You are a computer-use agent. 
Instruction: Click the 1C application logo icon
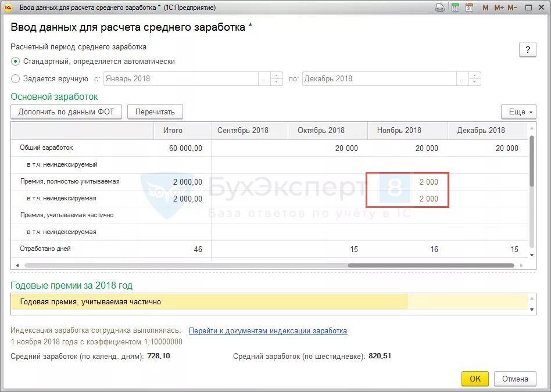pyautogui.click(x=9, y=8)
